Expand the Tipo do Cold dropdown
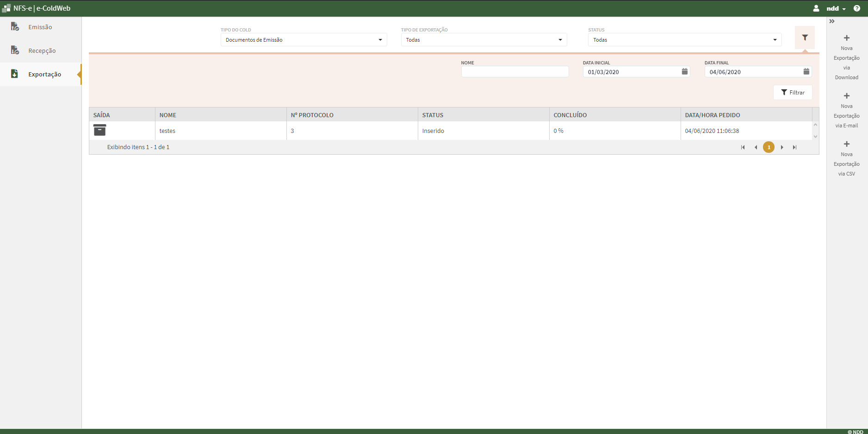Screen dimensions: 868x434 [304, 40]
